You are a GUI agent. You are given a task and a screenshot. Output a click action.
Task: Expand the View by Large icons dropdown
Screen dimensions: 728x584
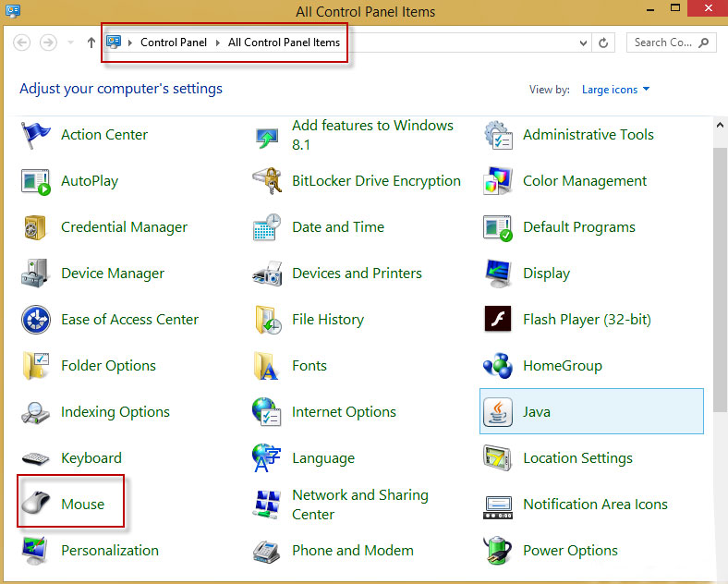coord(615,90)
